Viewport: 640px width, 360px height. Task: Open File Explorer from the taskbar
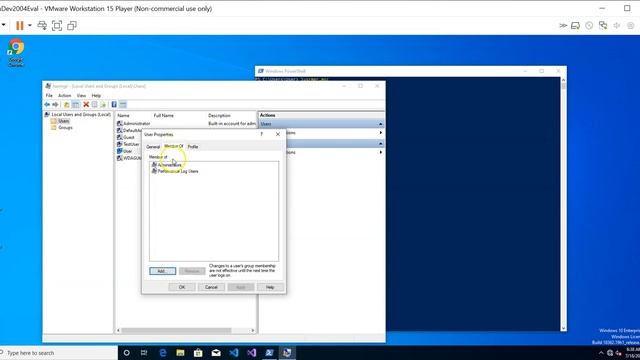(180, 353)
